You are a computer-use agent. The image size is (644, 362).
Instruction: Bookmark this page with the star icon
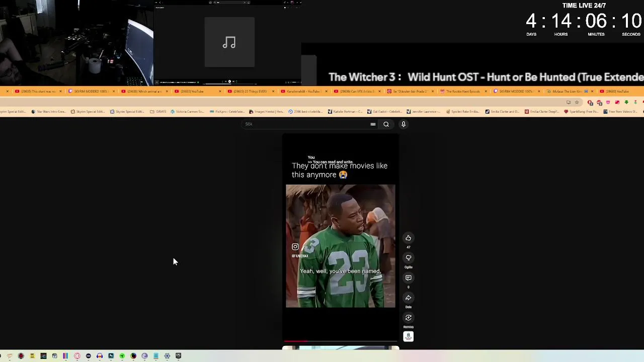coord(577,103)
